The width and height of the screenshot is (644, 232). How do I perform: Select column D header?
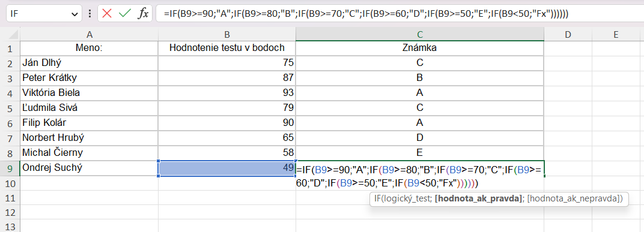click(x=568, y=34)
